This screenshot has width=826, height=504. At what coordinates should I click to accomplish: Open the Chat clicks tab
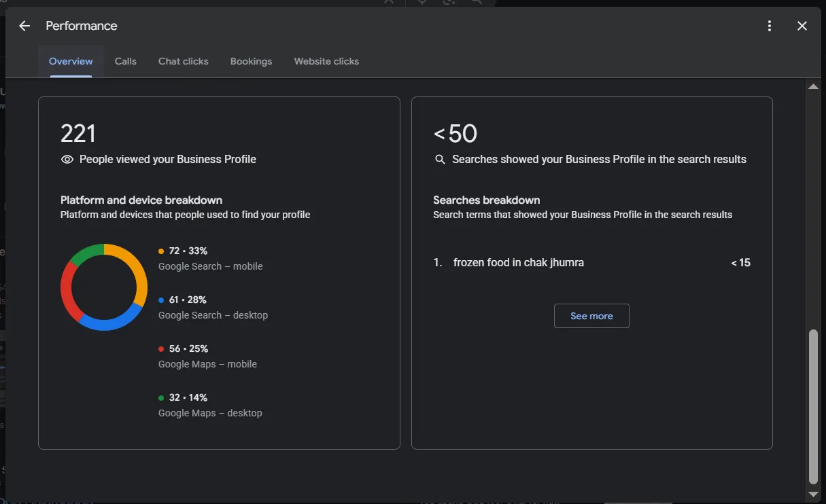pyautogui.click(x=184, y=61)
